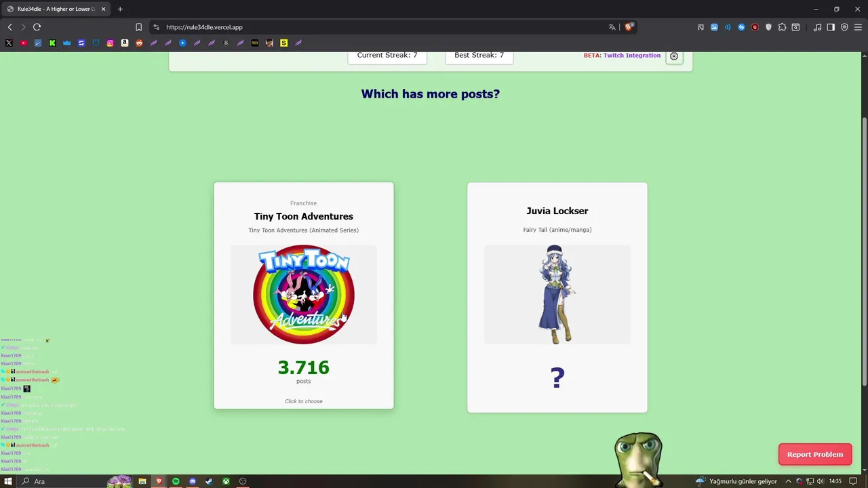This screenshot has height=488, width=868.
Task: Reload the current page
Action: coord(37,27)
